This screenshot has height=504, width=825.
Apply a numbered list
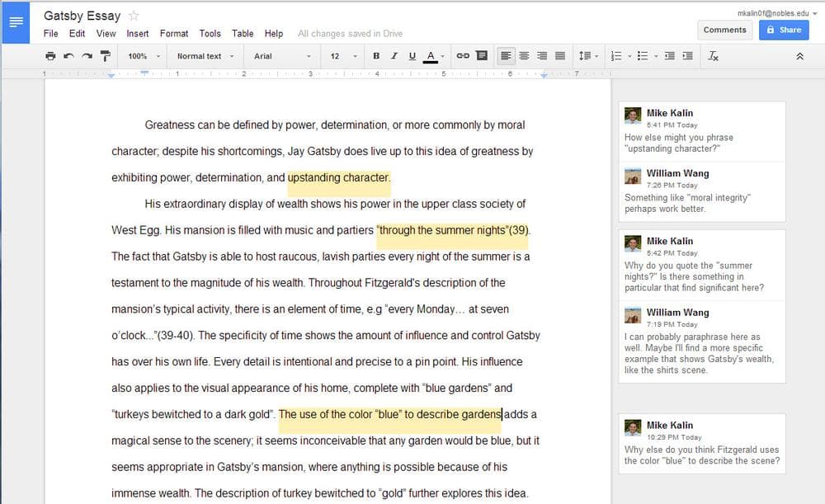click(617, 55)
